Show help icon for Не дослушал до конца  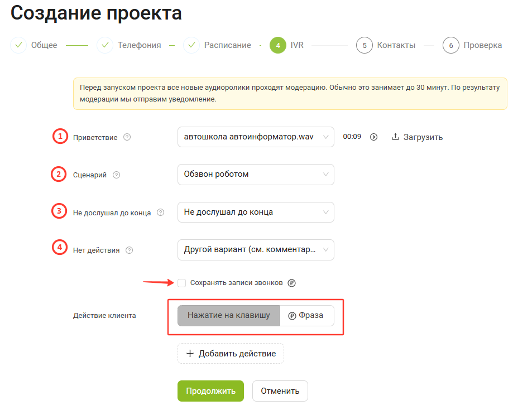160,213
